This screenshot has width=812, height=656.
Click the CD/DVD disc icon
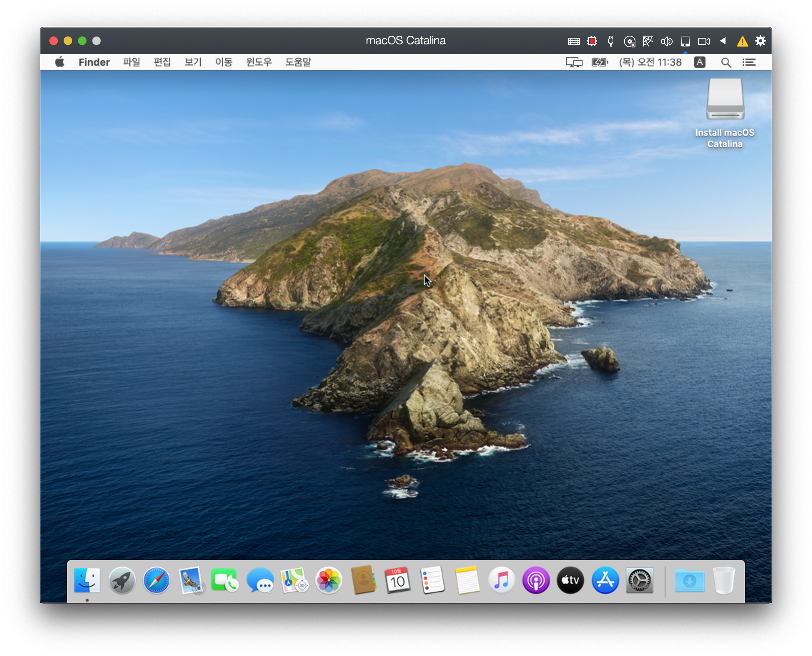[x=629, y=41]
